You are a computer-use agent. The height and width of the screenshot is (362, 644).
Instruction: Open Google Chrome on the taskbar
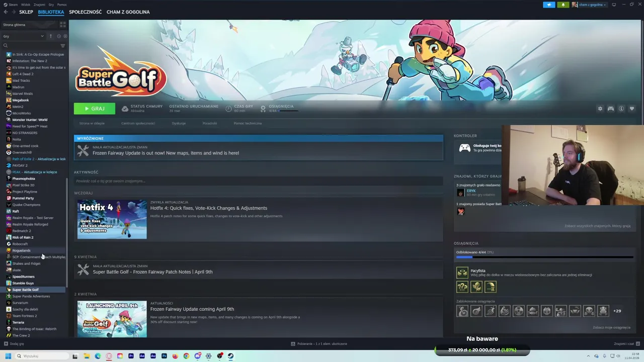(x=186, y=356)
